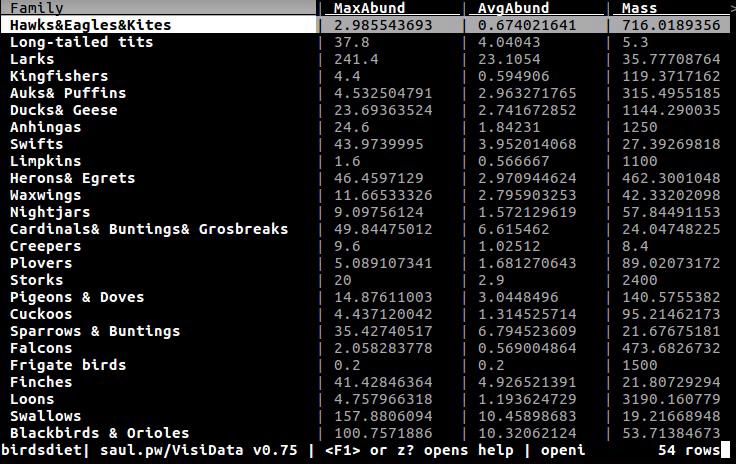Click the Larks MaxAbund value 241.4

(356, 59)
